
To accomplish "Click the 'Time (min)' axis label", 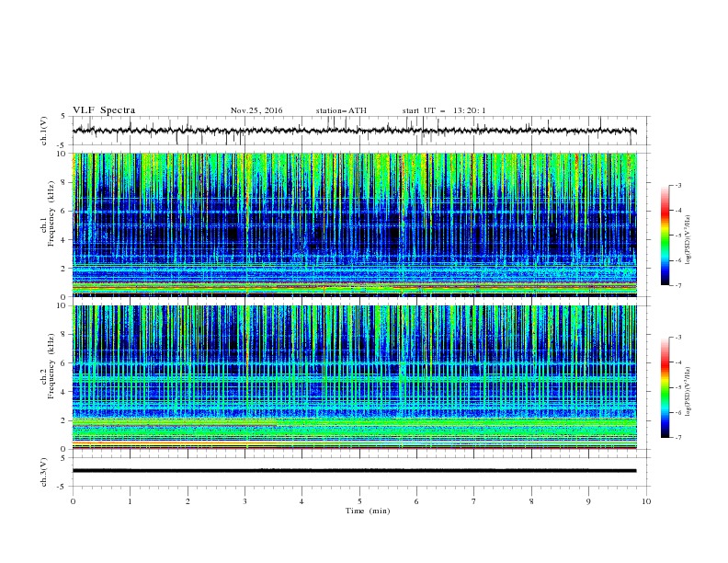I will coord(368,511).
